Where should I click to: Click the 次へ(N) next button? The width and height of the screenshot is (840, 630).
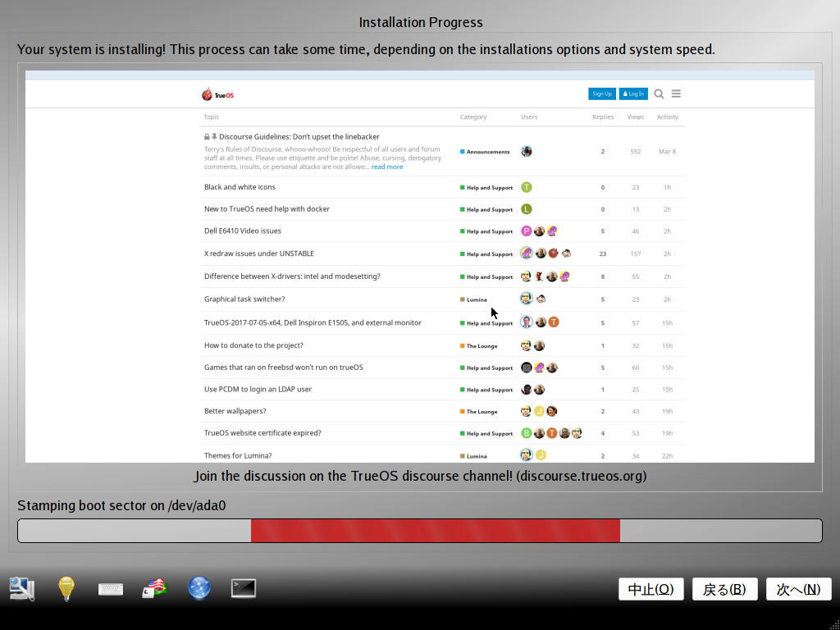click(x=799, y=589)
